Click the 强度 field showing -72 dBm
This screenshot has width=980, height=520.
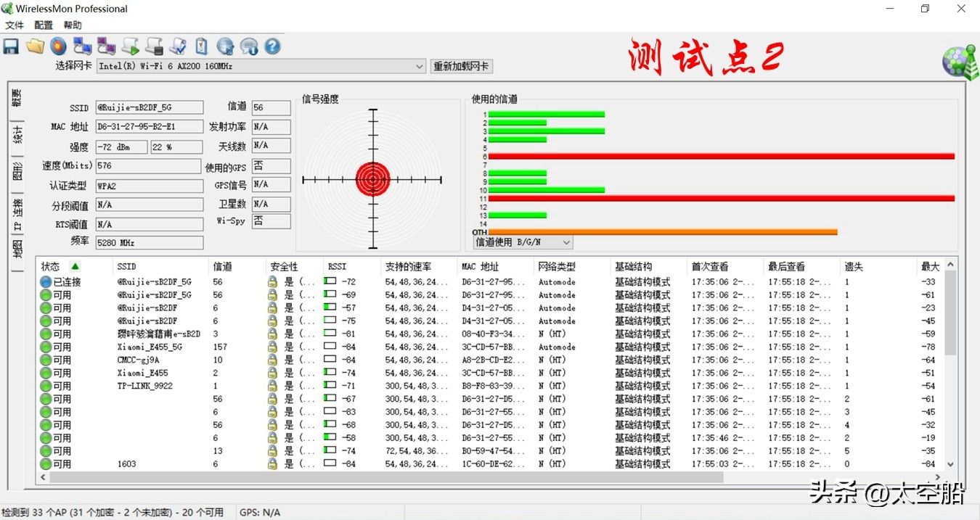(x=121, y=147)
